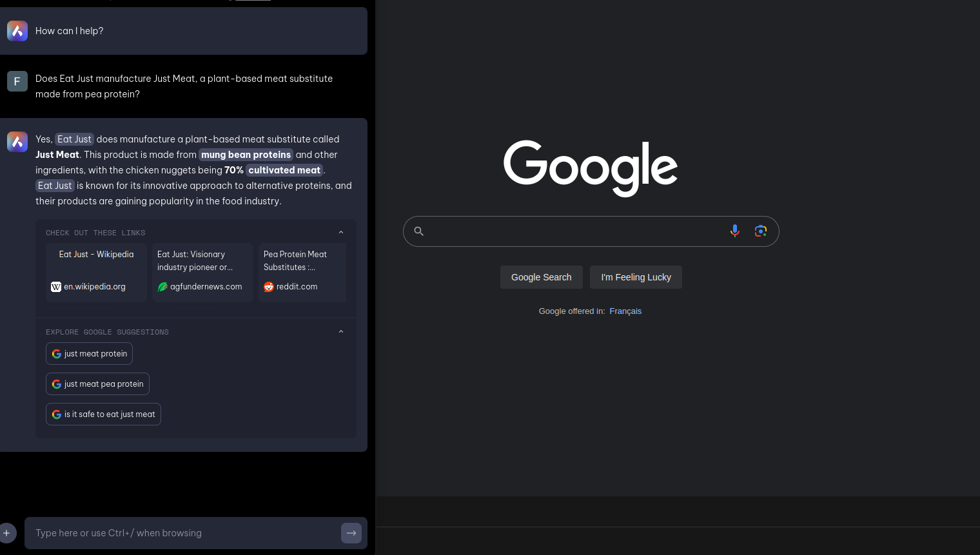Open Google Lens image search
The image size is (980, 555).
point(761,231)
